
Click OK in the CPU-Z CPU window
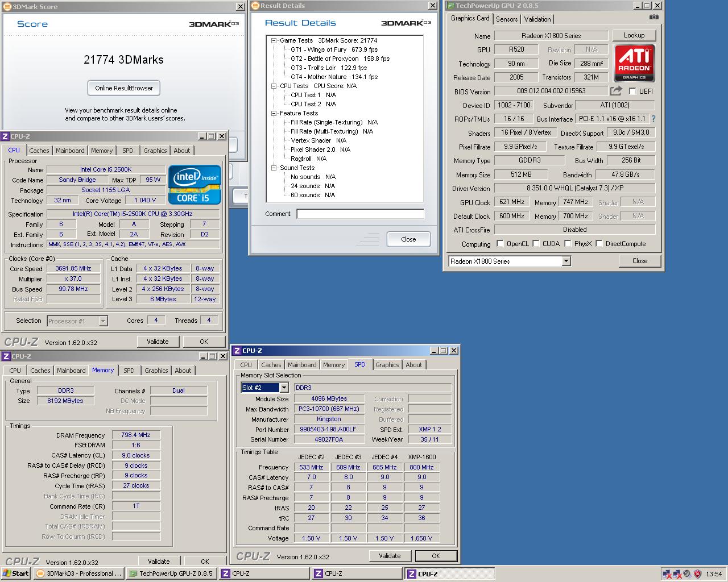click(204, 342)
